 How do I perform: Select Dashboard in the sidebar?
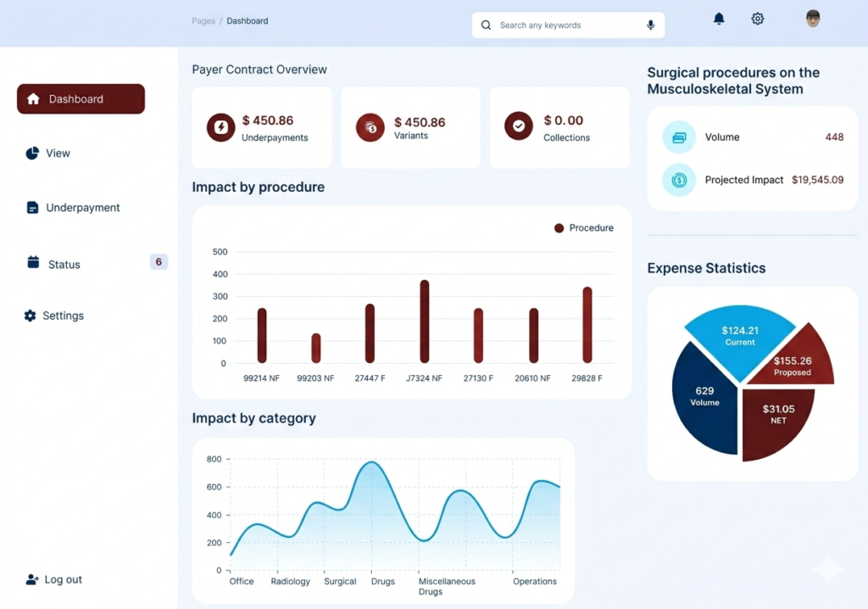coord(81,99)
